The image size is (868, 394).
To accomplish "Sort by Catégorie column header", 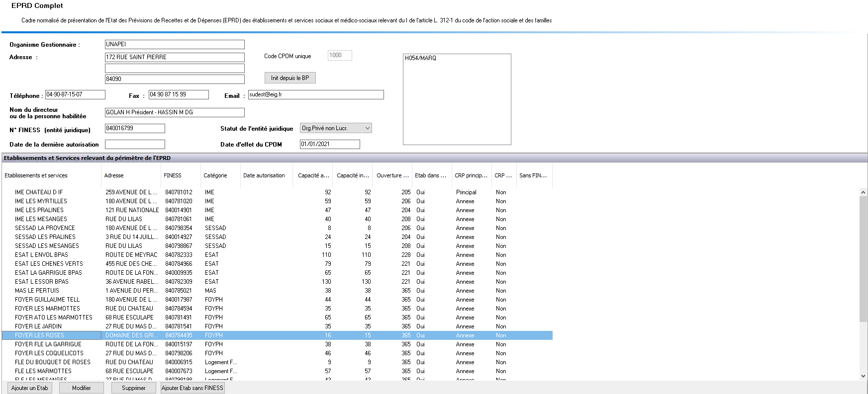I will (x=220, y=175).
